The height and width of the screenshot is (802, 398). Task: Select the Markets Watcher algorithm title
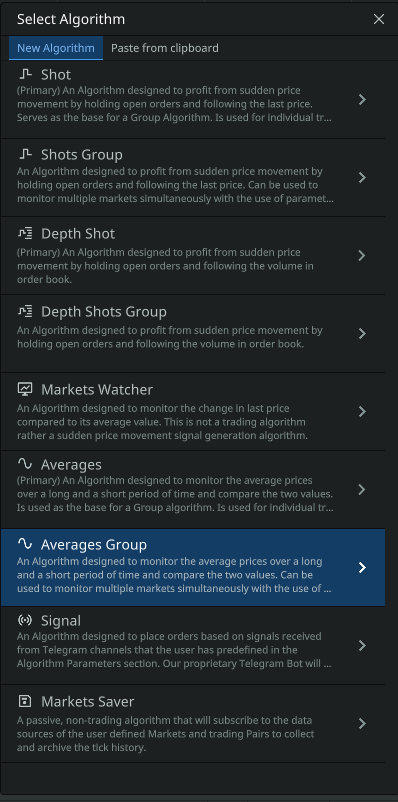pos(97,390)
